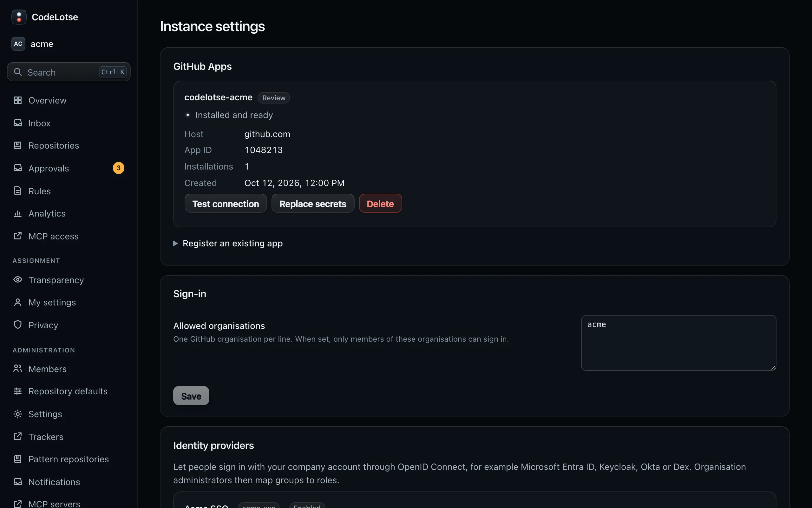
Task: Click Replace secrets button
Action: coord(313,204)
